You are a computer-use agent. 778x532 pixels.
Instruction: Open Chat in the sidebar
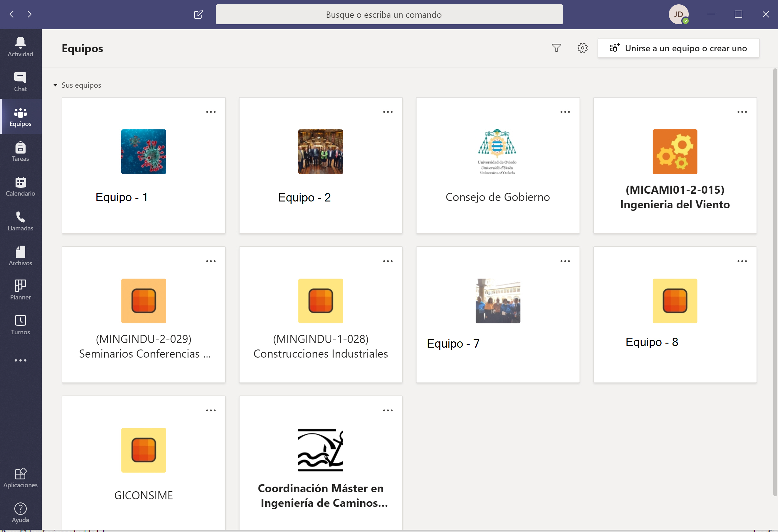coord(21,81)
